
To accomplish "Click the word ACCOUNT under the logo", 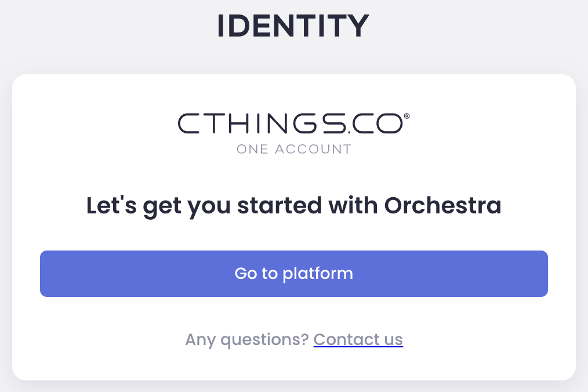I will 313,149.
